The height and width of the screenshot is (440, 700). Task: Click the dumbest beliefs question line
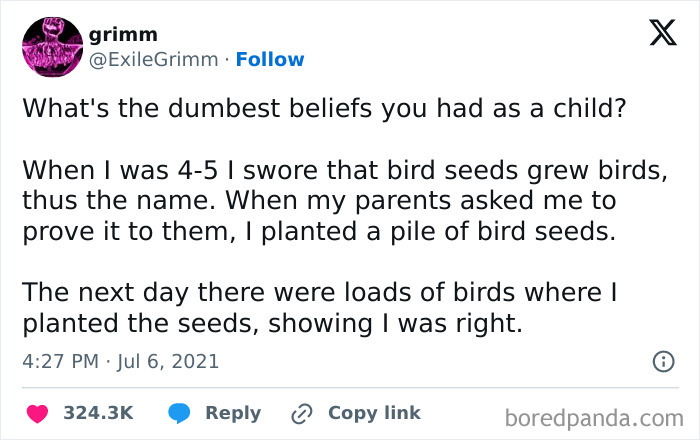325,108
